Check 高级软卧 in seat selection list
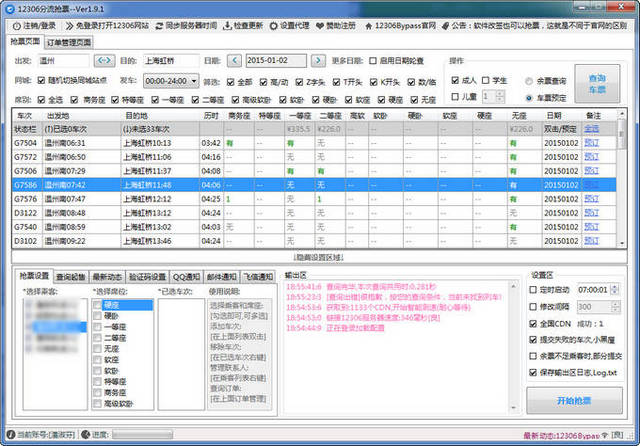640x446 pixels. point(97,404)
